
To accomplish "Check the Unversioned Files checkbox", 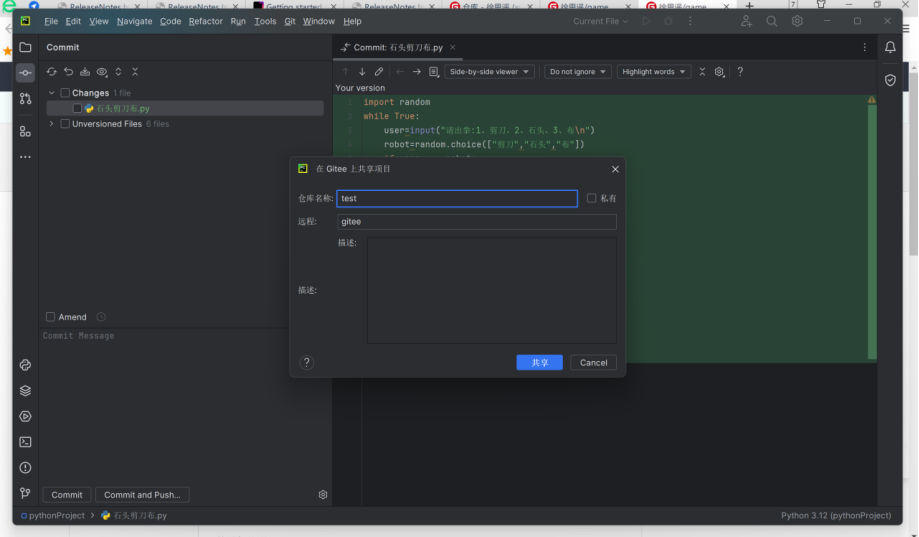I will pos(66,124).
